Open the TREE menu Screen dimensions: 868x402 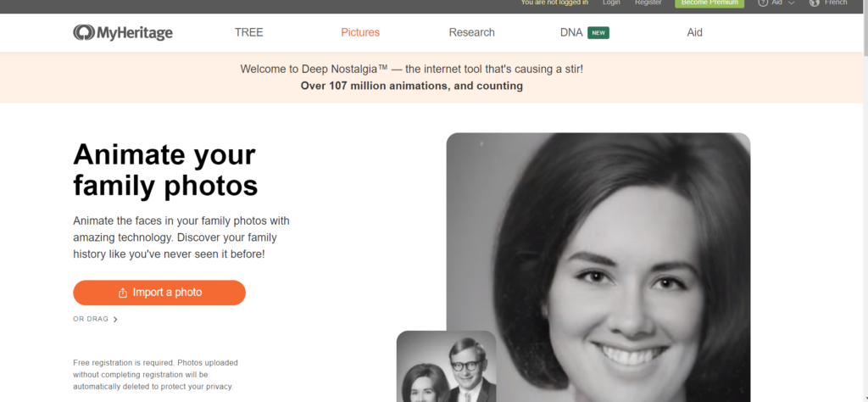[248, 33]
